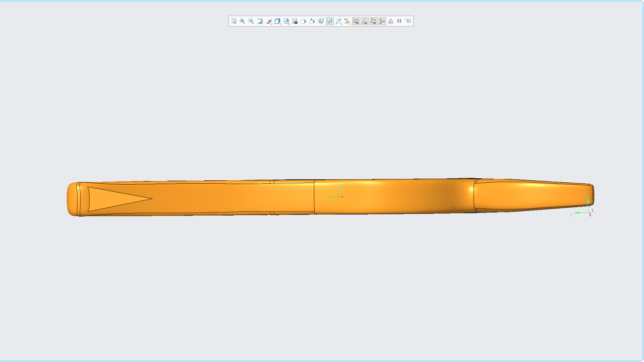Screen dimensions: 644x362
Task: Click the Repaint screen icon
Action: point(260,21)
